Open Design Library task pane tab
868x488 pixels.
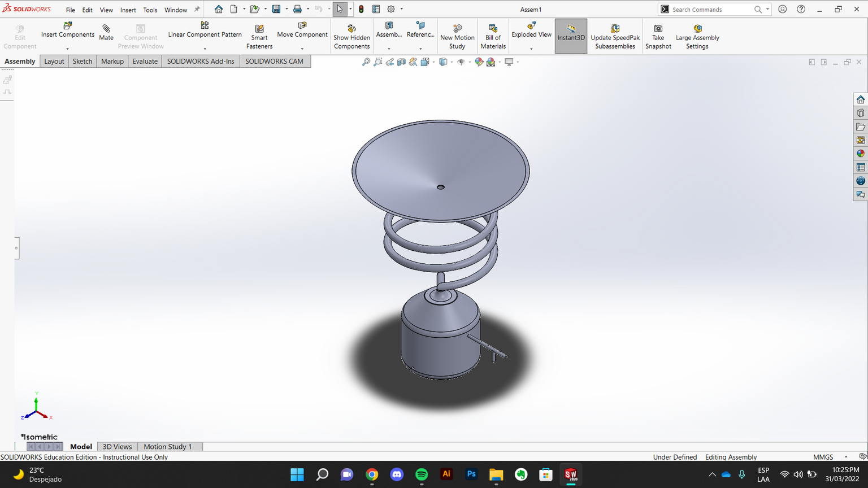click(x=861, y=113)
